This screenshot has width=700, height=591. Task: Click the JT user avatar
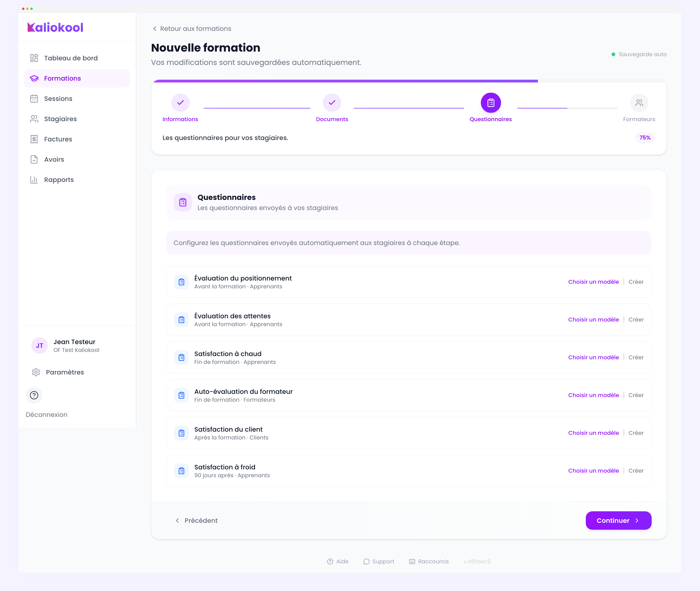pyautogui.click(x=40, y=345)
